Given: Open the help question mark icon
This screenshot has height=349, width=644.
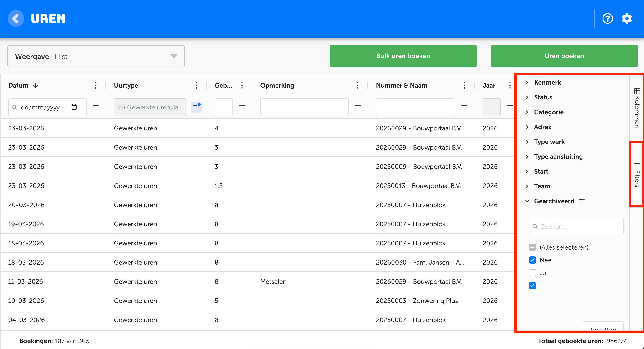Looking at the screenshot, I should click(608, 18).
